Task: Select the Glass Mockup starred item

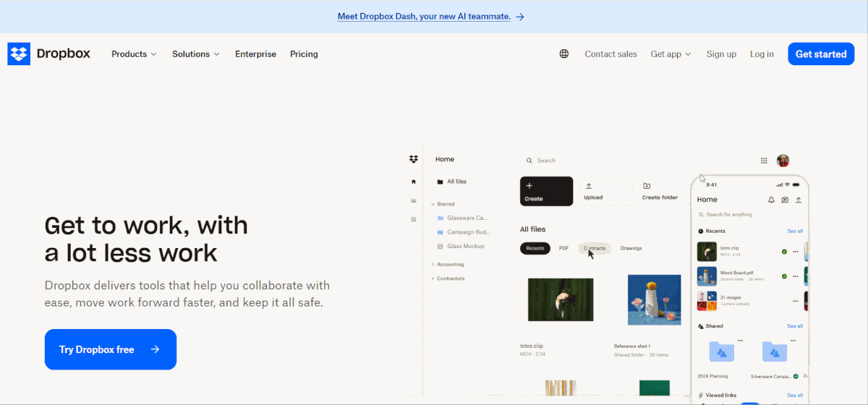Action: coord(461,246)
